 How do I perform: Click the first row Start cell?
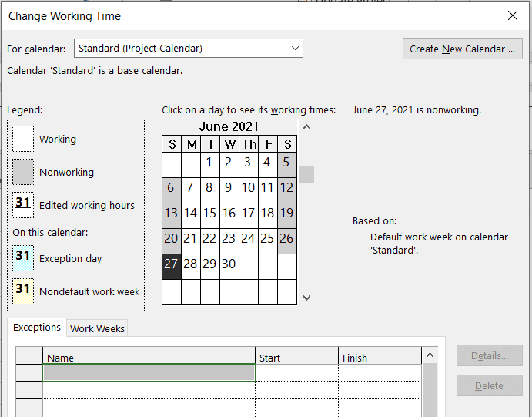(x=297, y=373)
